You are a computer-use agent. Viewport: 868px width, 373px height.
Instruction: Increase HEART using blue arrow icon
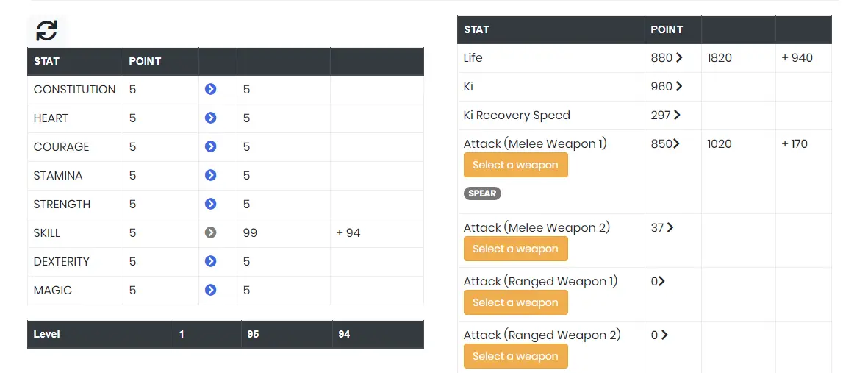pyautogui.click(x=210, y=118)
